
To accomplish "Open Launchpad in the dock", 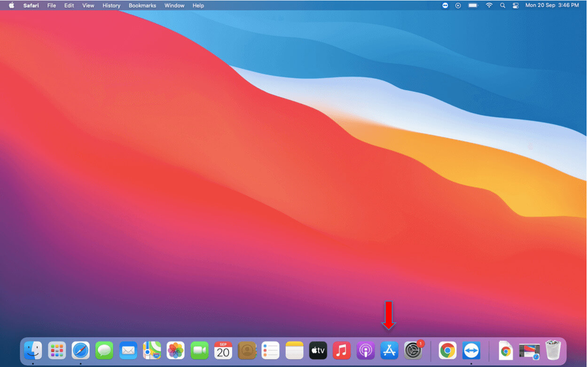I will coord(57,351).
